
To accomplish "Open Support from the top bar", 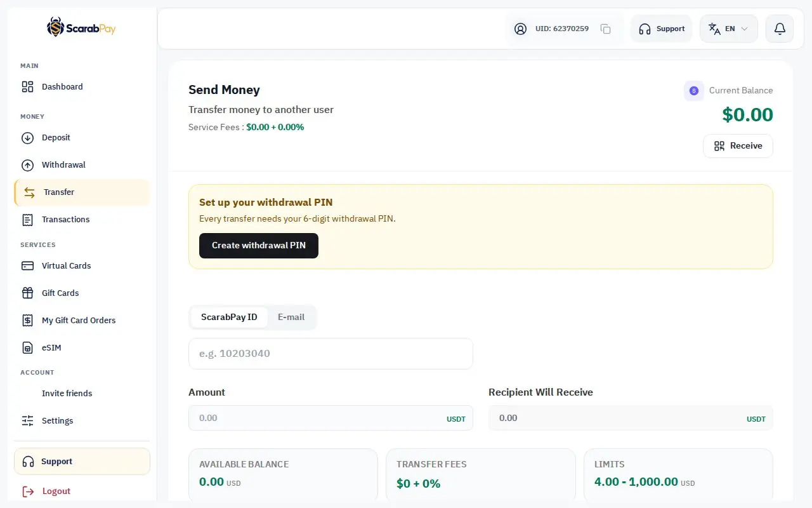I will [x=661, y=29].
